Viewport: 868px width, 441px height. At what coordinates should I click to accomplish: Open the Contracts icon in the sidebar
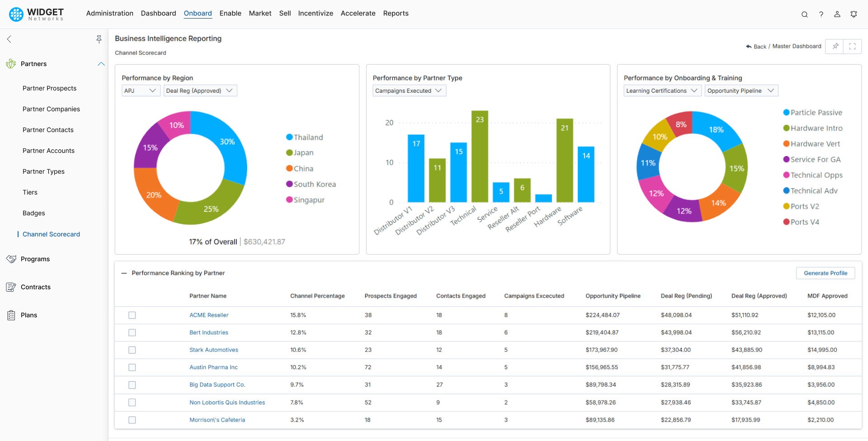coord(10,287)
